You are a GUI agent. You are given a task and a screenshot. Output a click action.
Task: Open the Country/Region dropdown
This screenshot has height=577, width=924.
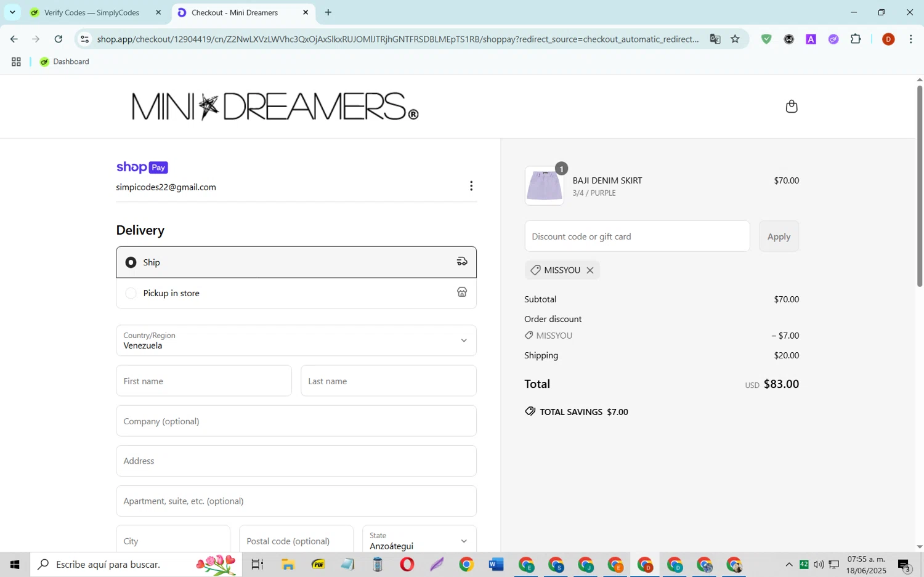(296, 341)
